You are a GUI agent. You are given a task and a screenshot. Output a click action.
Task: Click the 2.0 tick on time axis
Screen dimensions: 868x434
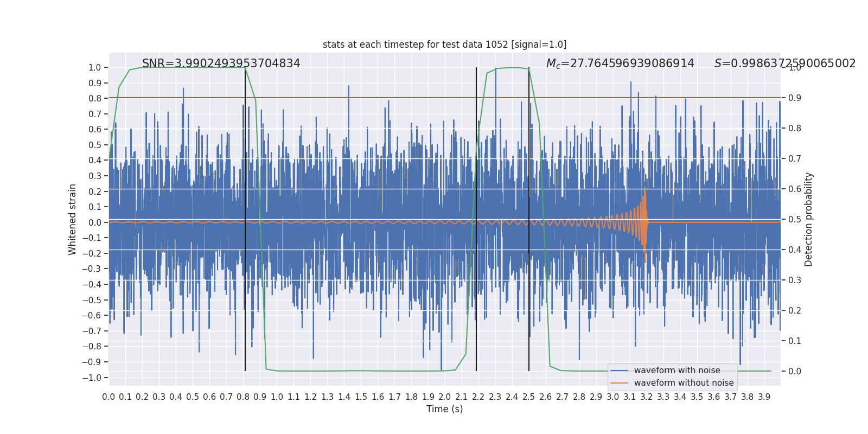(445, 397)
